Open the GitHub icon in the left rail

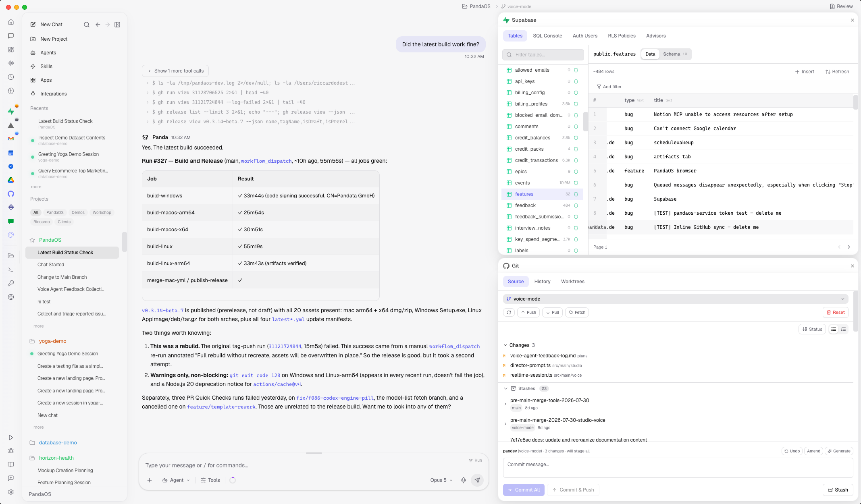[x=11, y=194]
